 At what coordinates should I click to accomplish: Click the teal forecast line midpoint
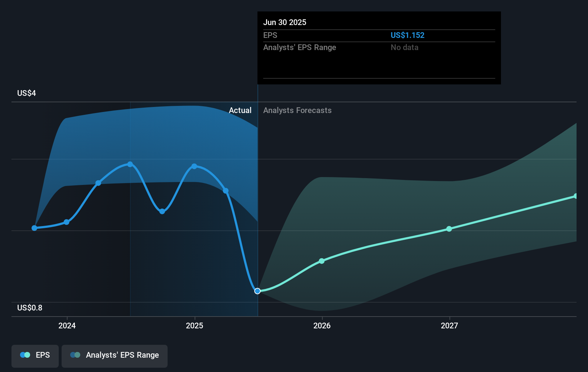click(x=385, y=244)
